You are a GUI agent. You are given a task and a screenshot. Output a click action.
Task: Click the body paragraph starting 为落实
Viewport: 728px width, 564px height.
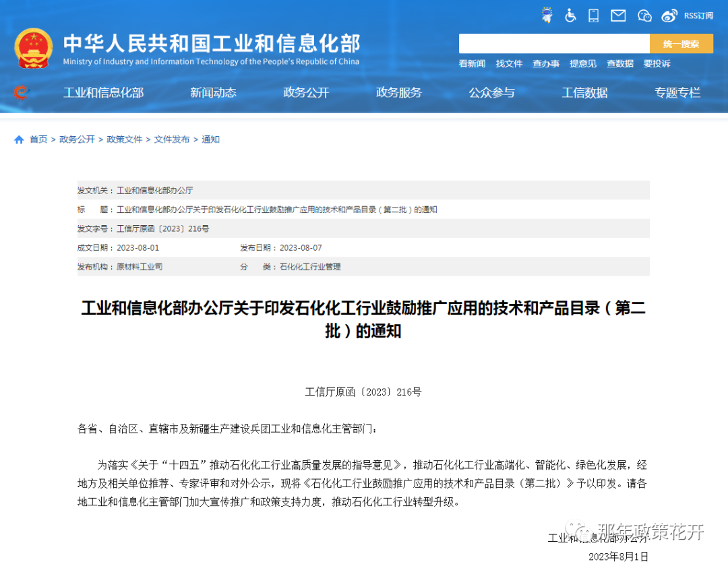point(362,483)
